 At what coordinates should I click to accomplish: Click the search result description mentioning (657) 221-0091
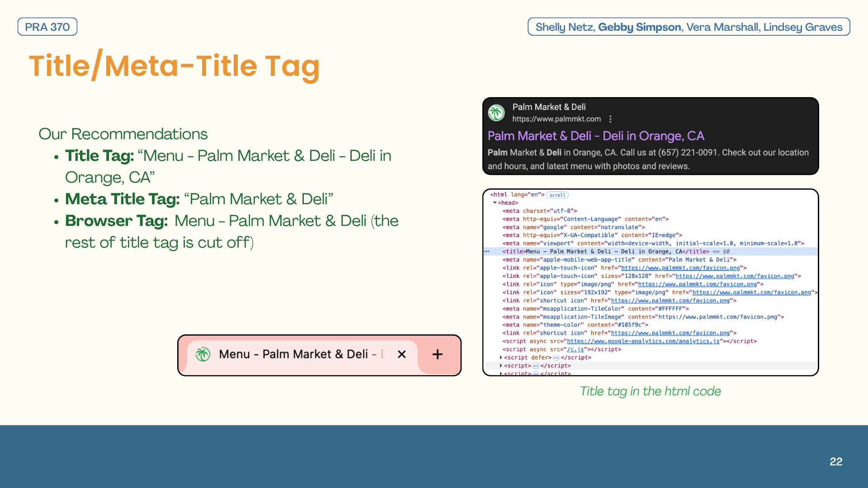pos(648,159)
